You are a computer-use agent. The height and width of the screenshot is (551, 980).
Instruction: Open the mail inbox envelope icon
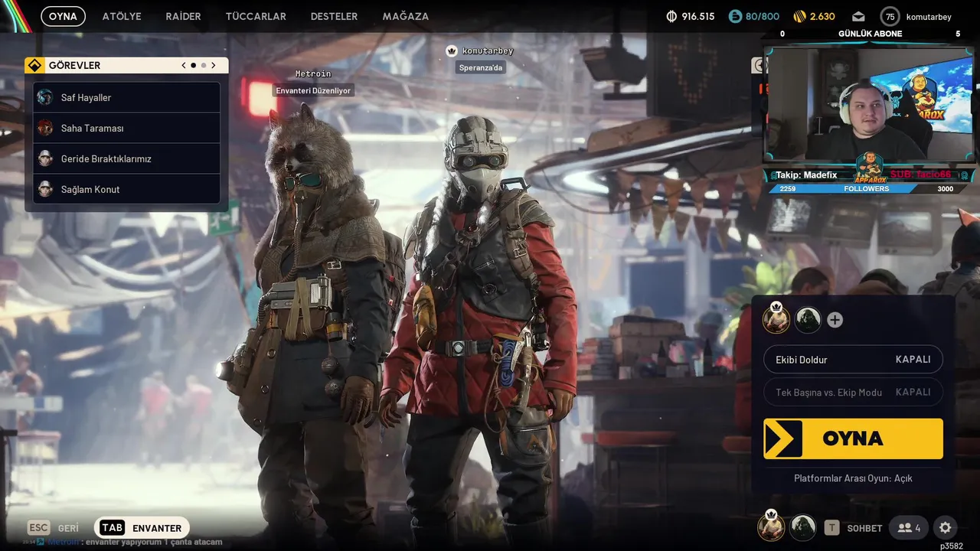point(858,16)
